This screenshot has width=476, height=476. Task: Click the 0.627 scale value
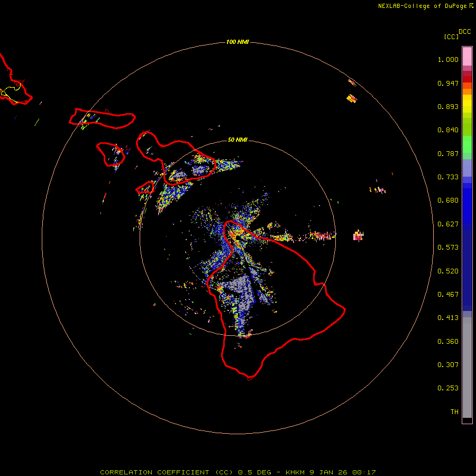[448, 224]
